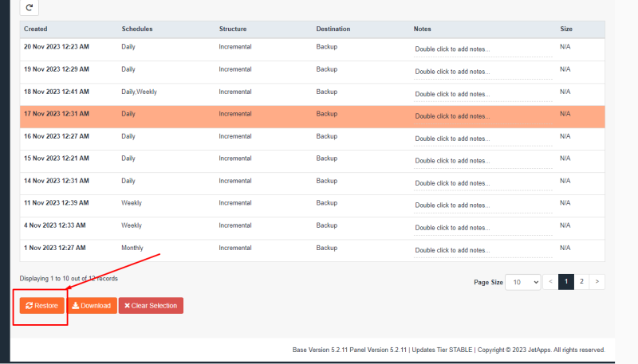Click the Notes column header
Viewport: 638px width, 364px height.
423,29
